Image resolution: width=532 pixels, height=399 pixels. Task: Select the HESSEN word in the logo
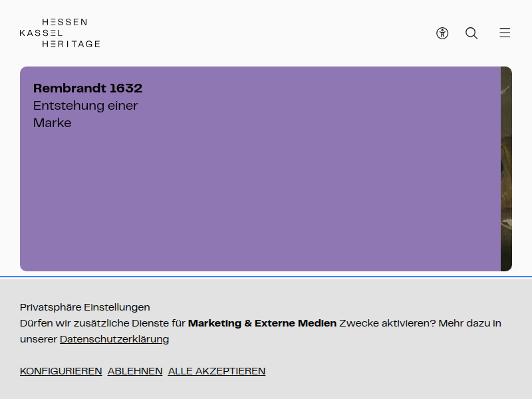(x=65, y=22)
